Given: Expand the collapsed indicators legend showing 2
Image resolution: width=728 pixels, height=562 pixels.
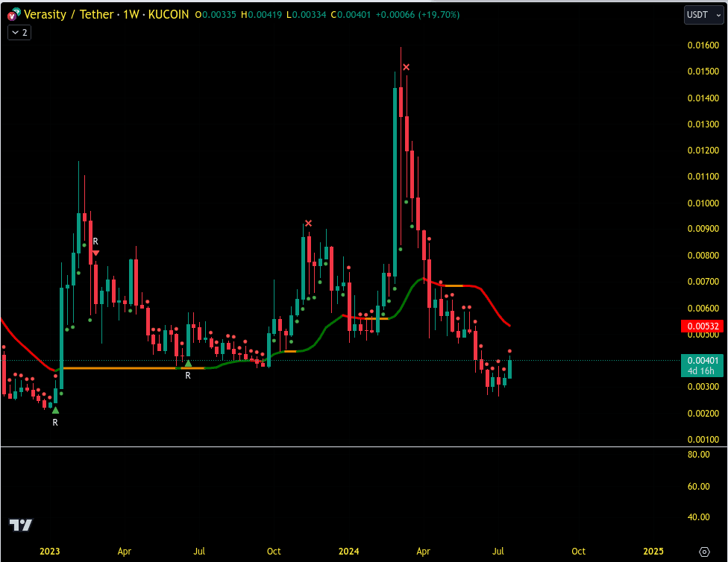Looking at the screenshot, I should (19, 33).
